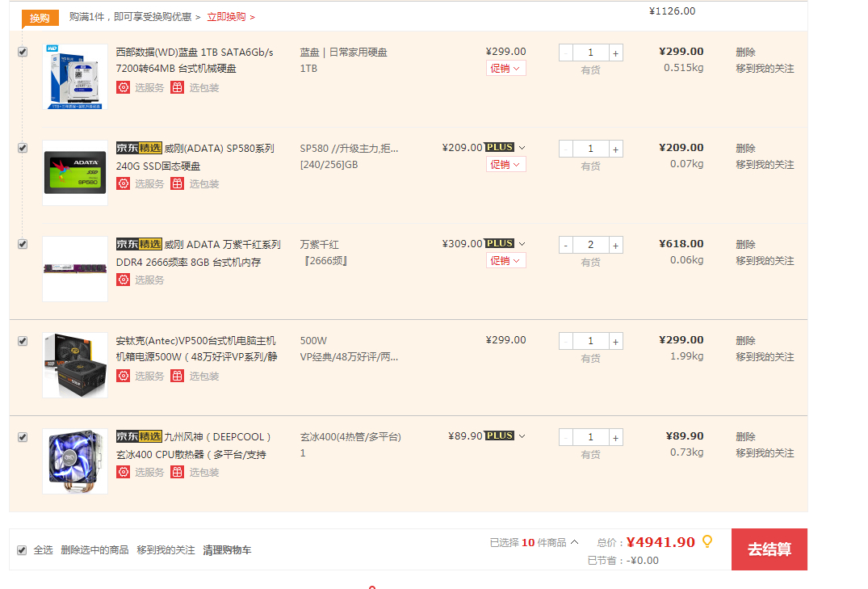The image size is (868, 589).
Task: Open 促销 dropdown for ADATA SP580 SSD
Action: coord(506,165)
